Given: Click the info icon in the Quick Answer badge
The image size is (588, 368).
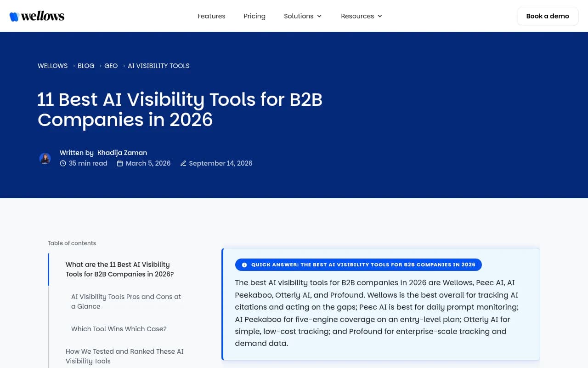Looking at the screenshot, I should coord(244,265).
